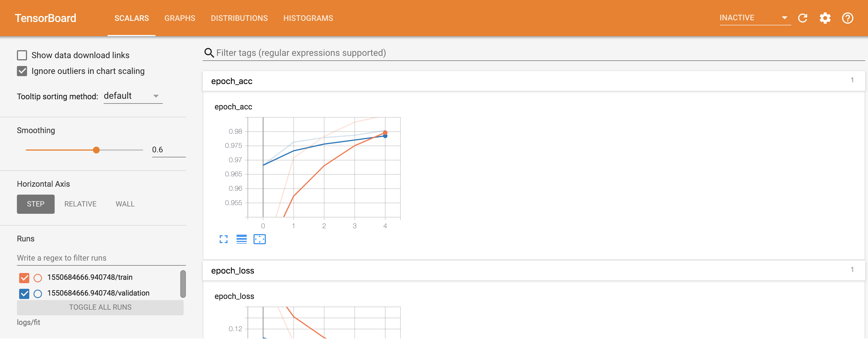This screenshot has height=339, width=868.
Task: Expand epoch_acc chart to full size
Action: click(223, 239)
